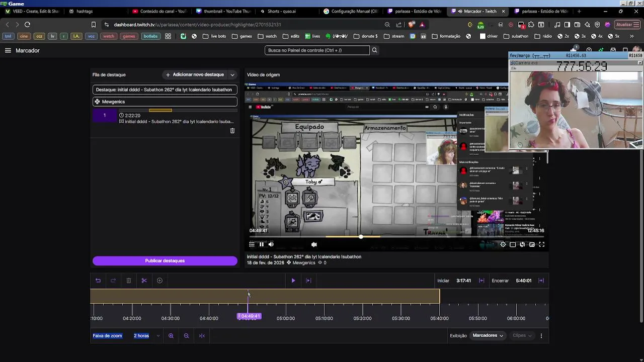Reload the page
Screen dimensions: 644x362
[x=27, y=24]
